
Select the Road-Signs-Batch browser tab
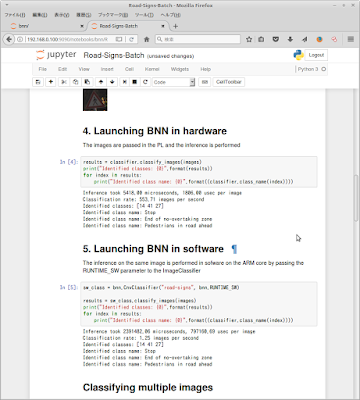(128, 26)
